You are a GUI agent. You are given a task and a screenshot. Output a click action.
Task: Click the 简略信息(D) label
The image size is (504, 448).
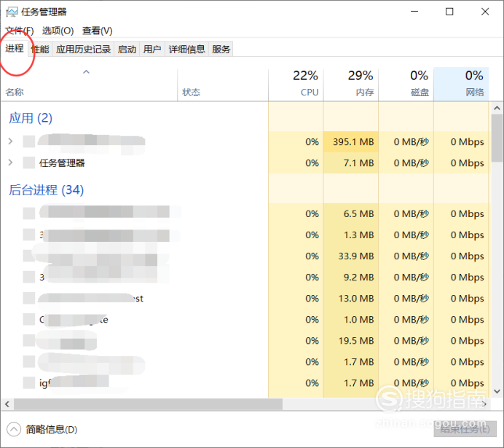[52, 429]
